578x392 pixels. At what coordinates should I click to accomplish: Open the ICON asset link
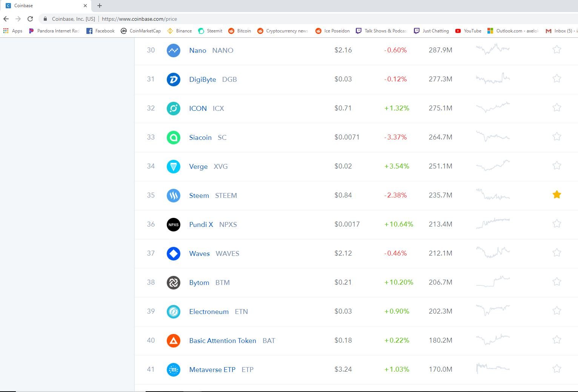[x=198, y=109]
